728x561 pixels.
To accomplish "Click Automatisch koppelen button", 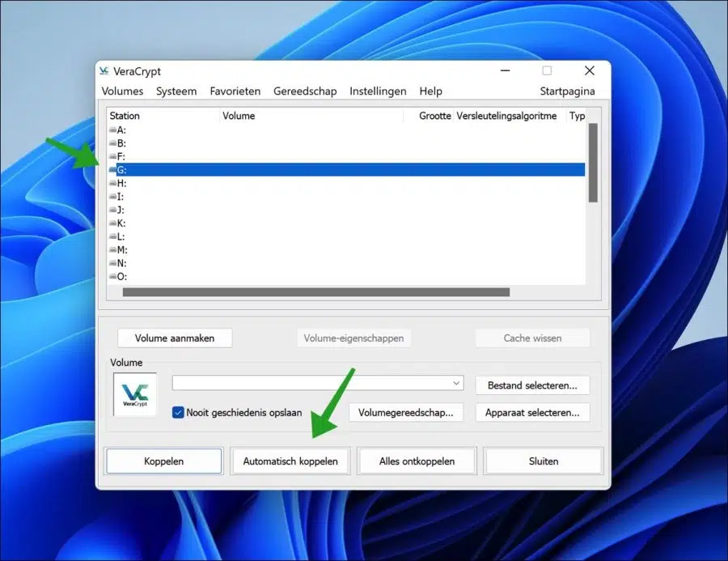I will pos(290,461).
